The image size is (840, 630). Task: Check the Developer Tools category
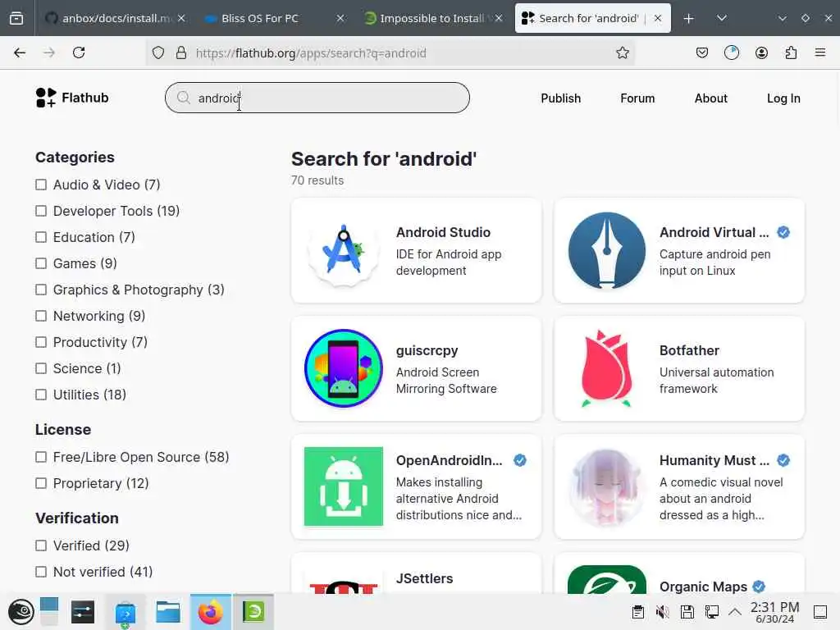(41, 211)
